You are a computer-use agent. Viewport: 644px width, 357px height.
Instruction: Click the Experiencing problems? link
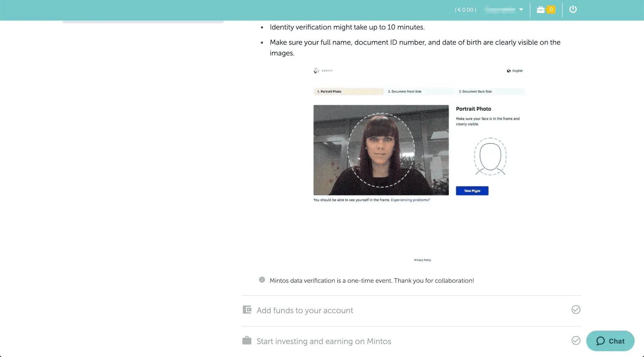pos(410,200)
